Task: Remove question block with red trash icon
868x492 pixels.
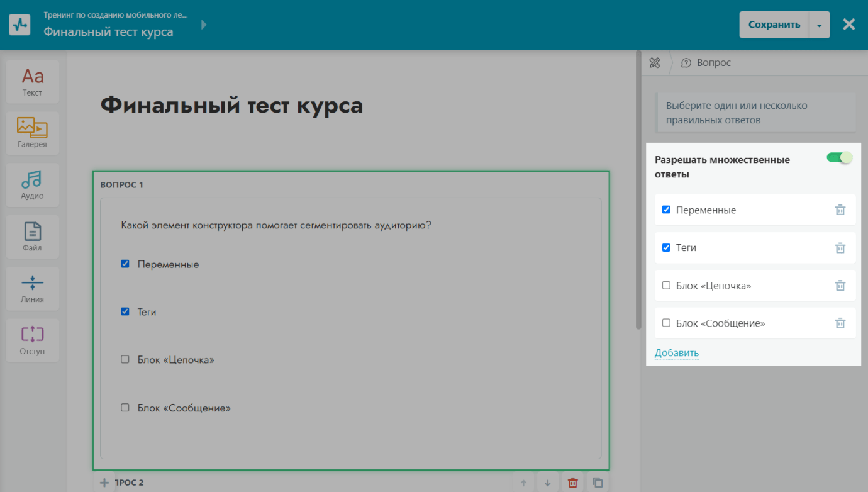Action: pyautogui.click(x=572, y=483)
